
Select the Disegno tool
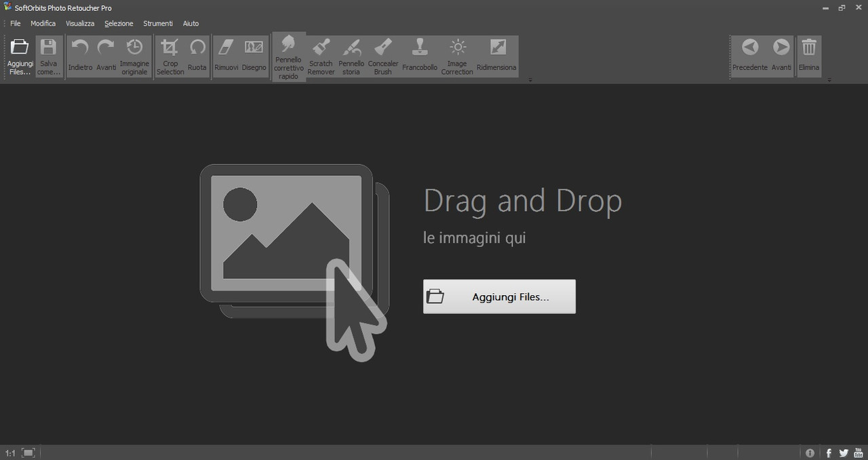[x=254, y=56]
